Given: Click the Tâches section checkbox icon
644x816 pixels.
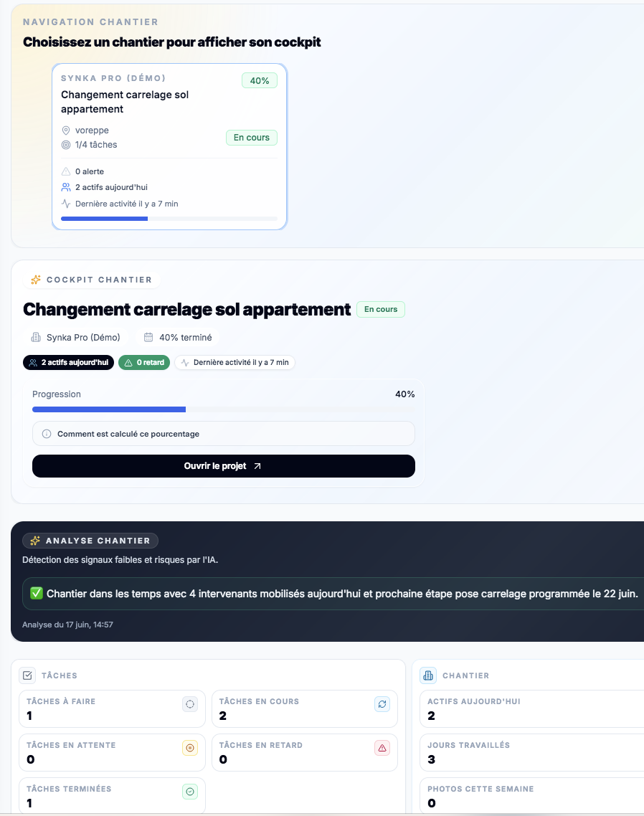Looking at the screenshot, I should 27,675.
